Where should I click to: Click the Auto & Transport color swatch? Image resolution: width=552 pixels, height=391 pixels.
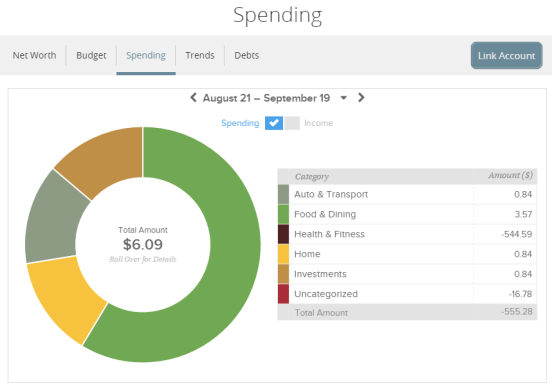283,194
